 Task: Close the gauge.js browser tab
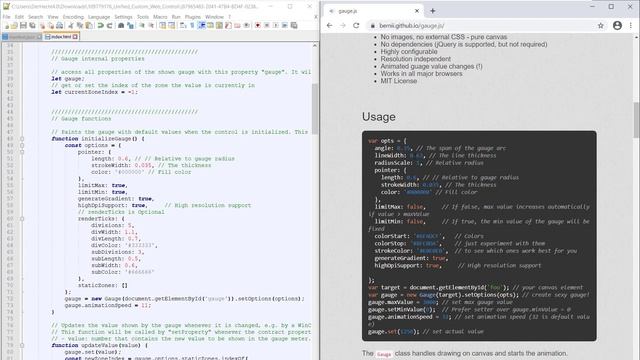coord(417,11)
